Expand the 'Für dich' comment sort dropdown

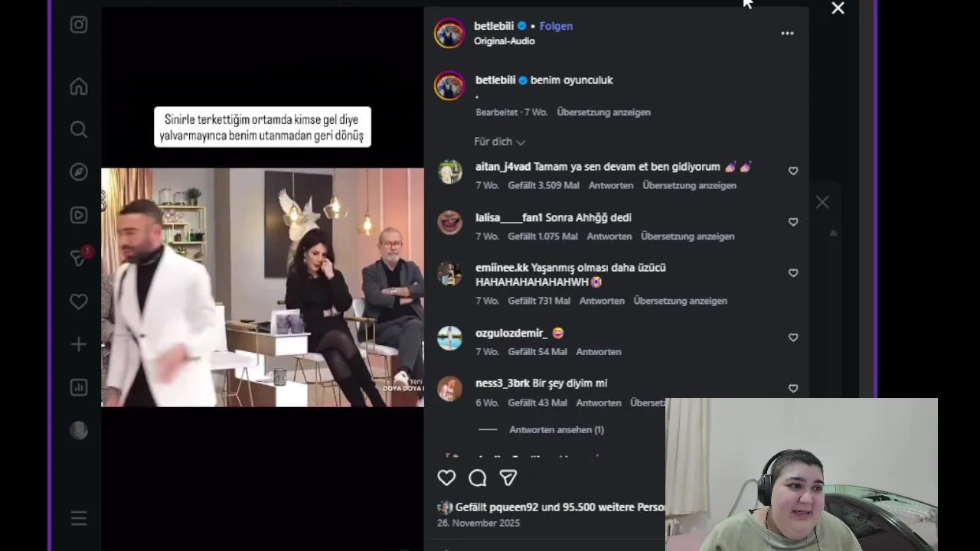[x=499, y=142]
